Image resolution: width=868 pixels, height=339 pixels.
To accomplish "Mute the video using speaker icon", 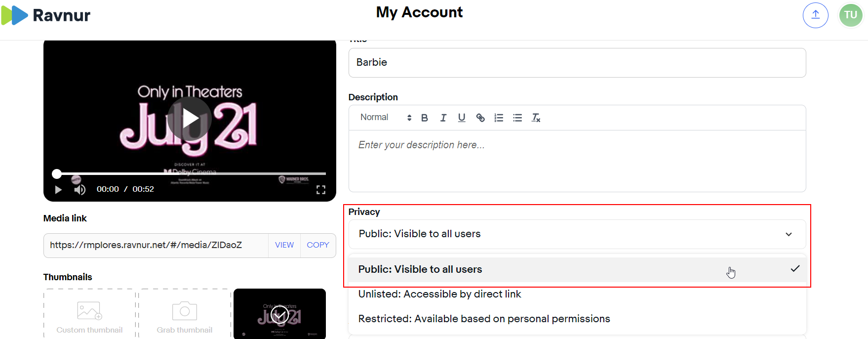I will (x=79, y=190).
